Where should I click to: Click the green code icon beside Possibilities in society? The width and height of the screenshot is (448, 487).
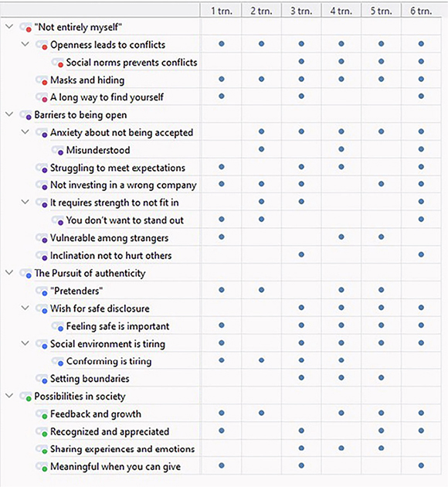(x=25, y=397)
